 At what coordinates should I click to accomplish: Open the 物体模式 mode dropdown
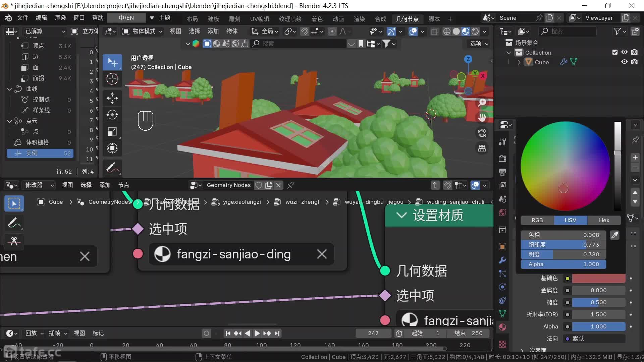(x=143, y=31)
